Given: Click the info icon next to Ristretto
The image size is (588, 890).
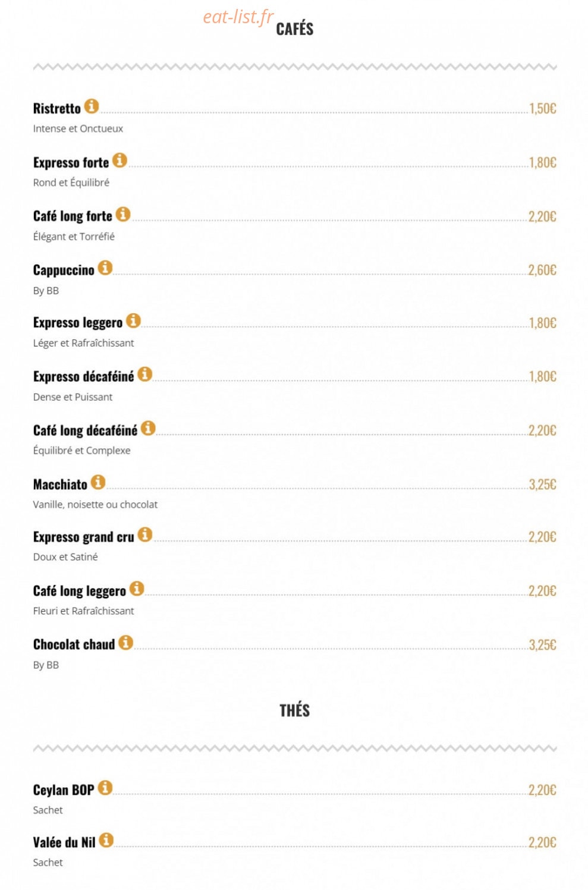Looking at the screenshot, I should [x=92, y=106].
